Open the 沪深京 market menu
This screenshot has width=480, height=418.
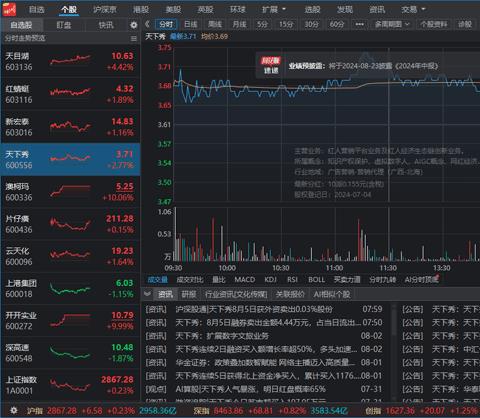(105, 9)
